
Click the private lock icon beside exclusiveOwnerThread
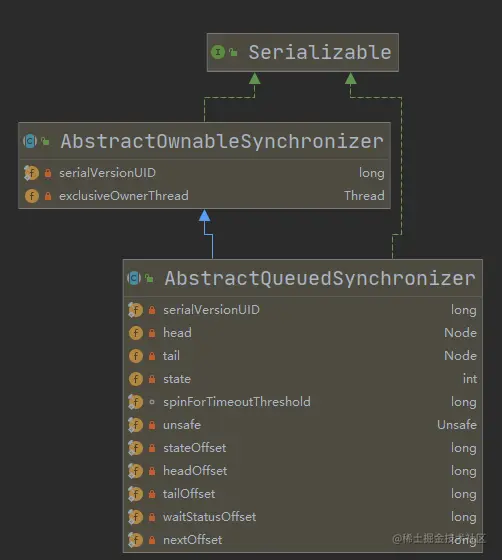point(48,196)
